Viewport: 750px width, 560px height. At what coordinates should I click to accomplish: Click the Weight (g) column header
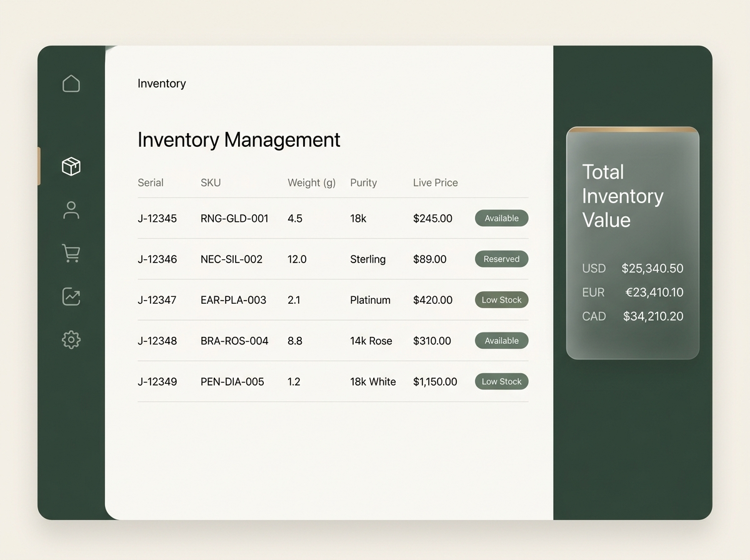(312, 182)
